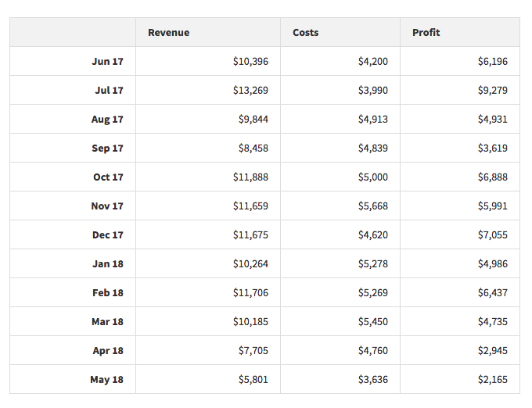
Task: Select the Jul 17 row label
Action: click(x=109, y=90)
